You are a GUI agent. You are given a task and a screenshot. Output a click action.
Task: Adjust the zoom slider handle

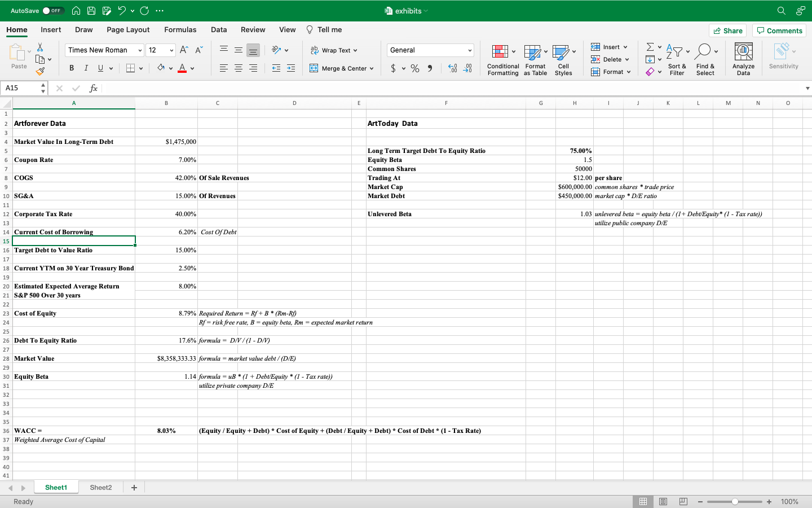(x=735, y=501)
